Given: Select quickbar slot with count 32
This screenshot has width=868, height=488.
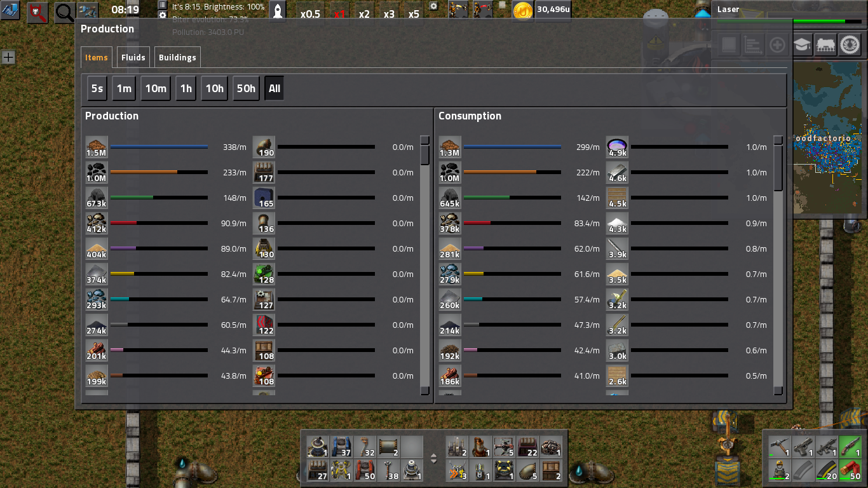Looking at the screenshot, I should pos(364,447).
